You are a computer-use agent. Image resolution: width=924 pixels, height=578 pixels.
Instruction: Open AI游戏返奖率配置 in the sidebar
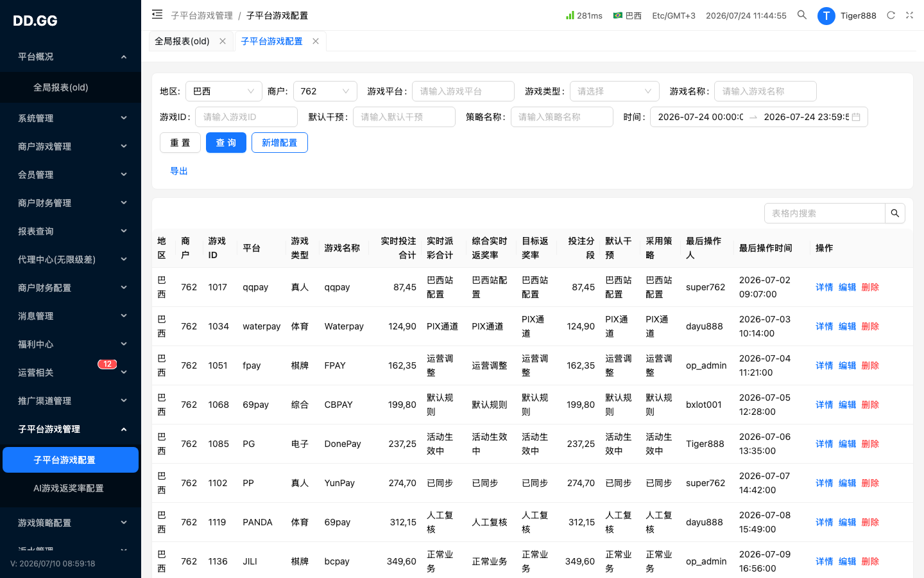point(71,488)
